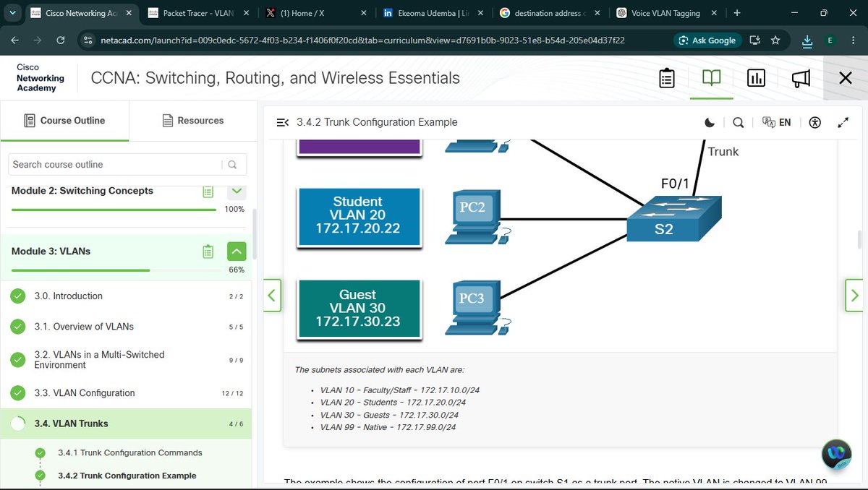Click the search magnifier in outline box
The width and height of the screenshot is (868, 490).
(232, 165)
